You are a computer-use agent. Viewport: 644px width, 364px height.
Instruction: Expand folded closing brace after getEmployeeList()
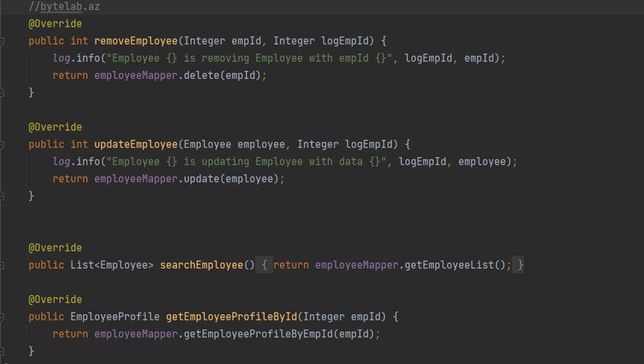(520, 265)
